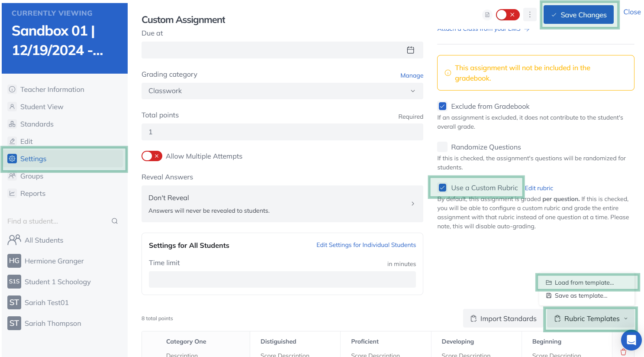Click the calendar icon in Due at field
The image size is (644, 357).
(x=410, y=50)
